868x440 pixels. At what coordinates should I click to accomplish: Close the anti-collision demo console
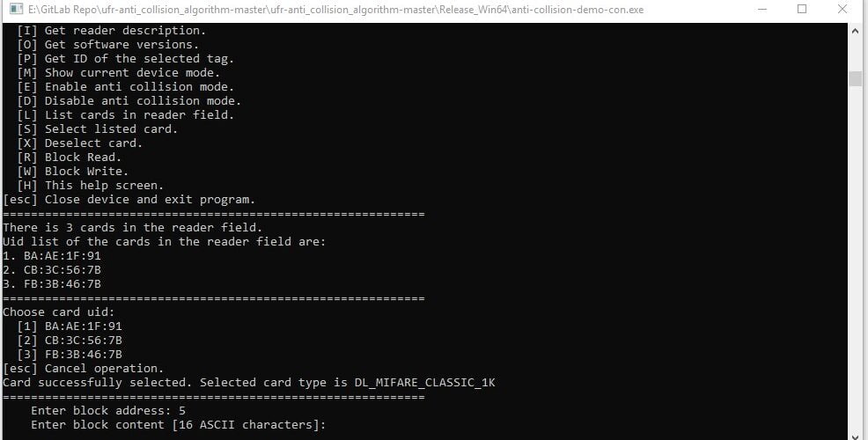pyautogui.click(x=842, y=9)
